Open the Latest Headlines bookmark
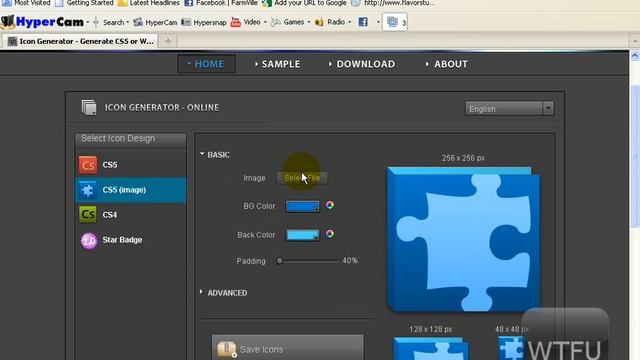 [149, 3]
